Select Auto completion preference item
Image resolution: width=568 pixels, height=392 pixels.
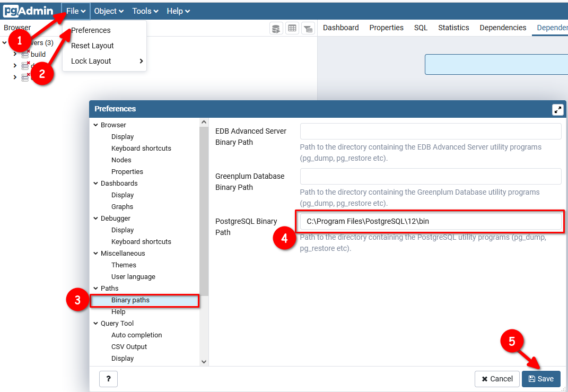[x=137, y=335]
